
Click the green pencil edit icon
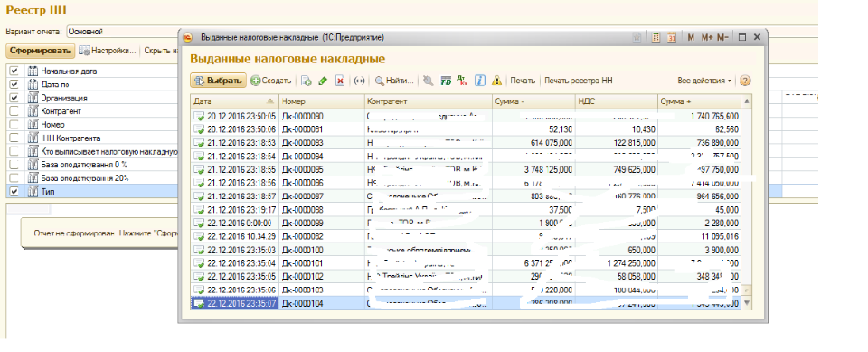[324, 81]
